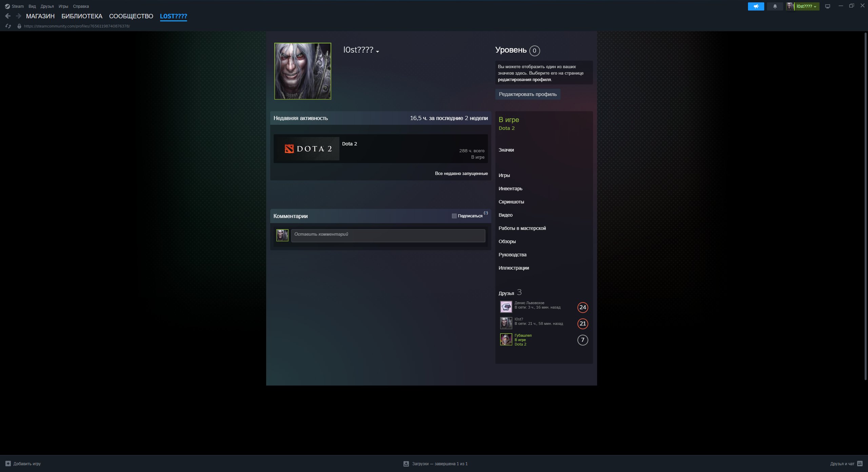Image resolution: width=868 pixels, height=472 pixels.
Task: Open the Игры menu in the menu bar
Action: pyautogui.click(x=63, y=6)
